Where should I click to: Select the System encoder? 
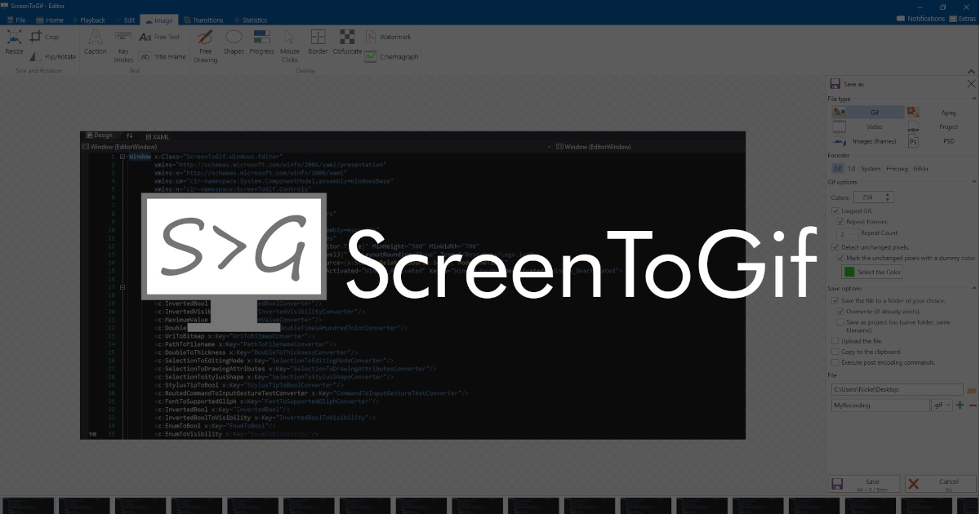tap(871, 168)
